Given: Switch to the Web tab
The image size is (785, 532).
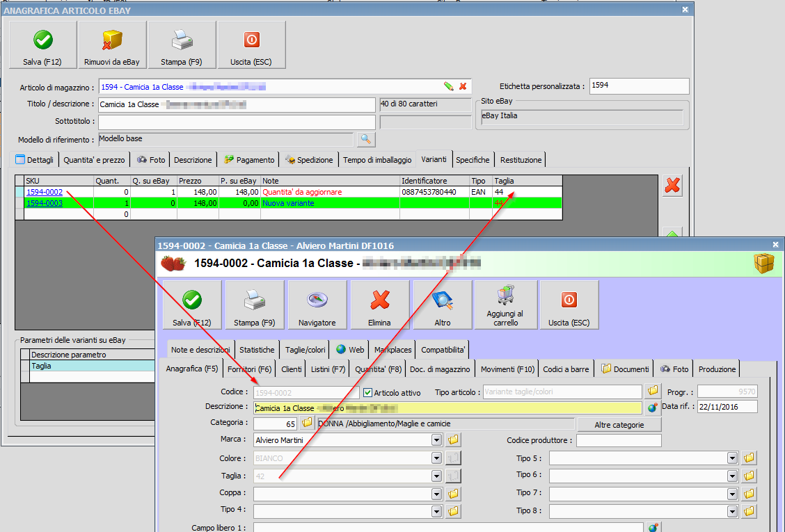Looking at the screenshot, I should point(350,350).
